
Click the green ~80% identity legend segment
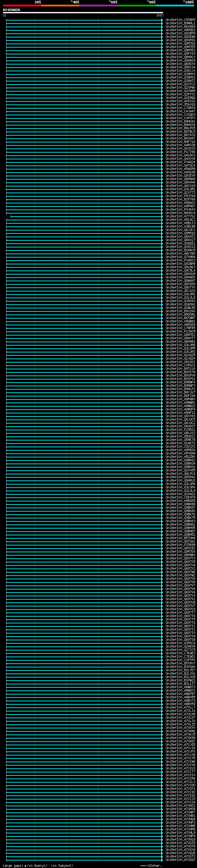click(137, 6)
